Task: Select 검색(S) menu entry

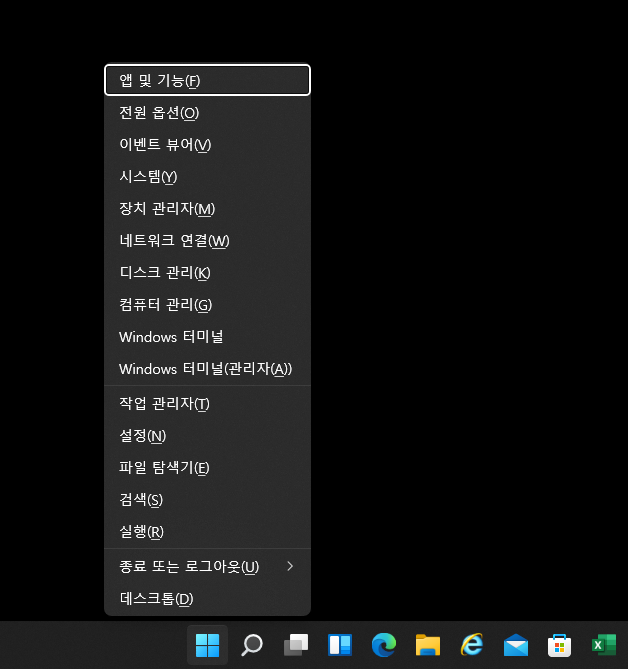Action: tap(207, 500)
